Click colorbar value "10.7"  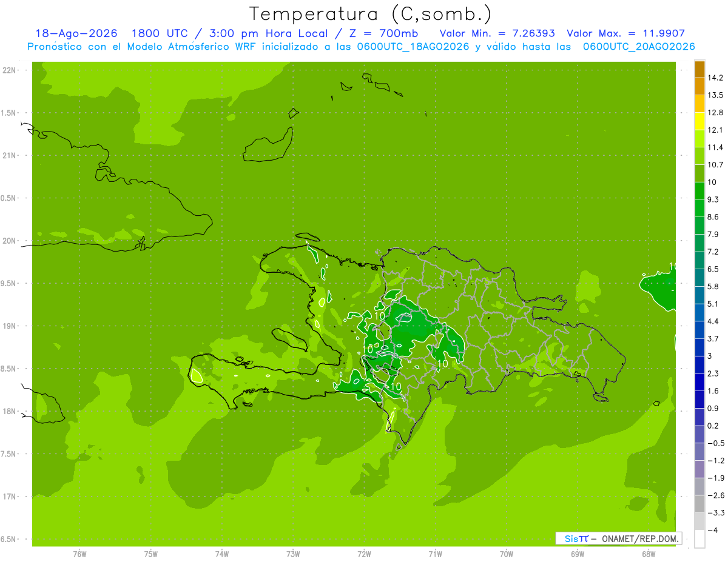pos(715,165)
